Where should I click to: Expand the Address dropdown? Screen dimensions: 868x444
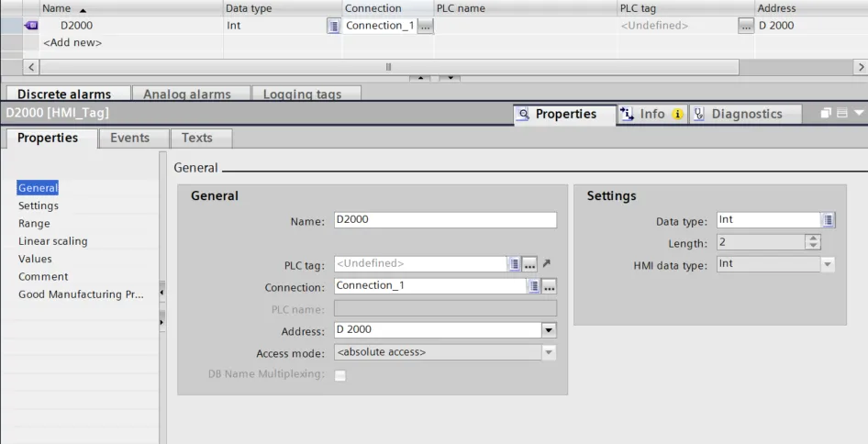click(549, 330)
